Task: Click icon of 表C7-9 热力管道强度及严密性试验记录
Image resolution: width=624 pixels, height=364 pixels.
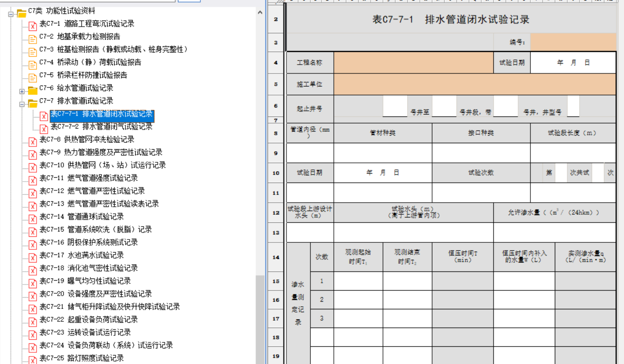Action: (x=33, y=154)
